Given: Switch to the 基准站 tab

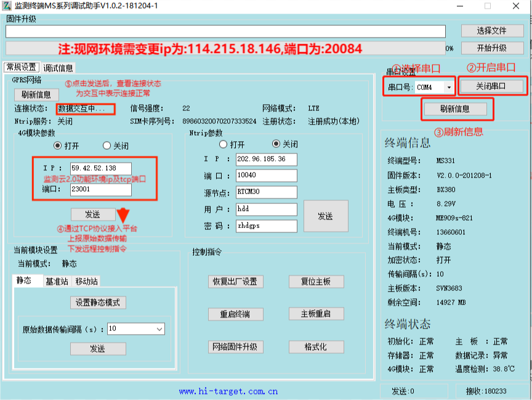Looking at the screenshot, I should [57, 282].
